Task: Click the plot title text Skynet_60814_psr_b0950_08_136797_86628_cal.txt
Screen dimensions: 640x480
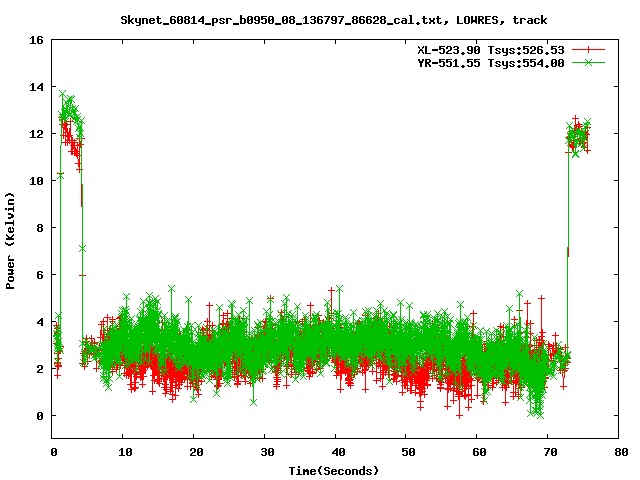Action: (x=281, y=20)
